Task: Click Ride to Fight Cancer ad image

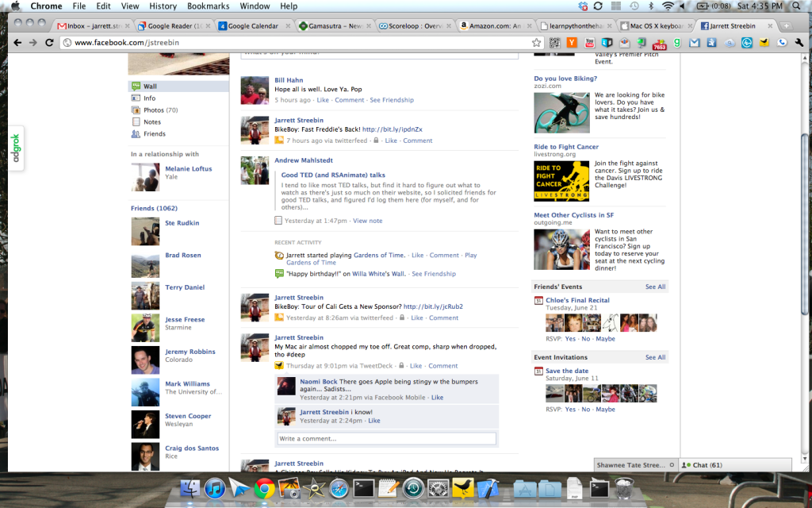Action: tap(561, 181)
